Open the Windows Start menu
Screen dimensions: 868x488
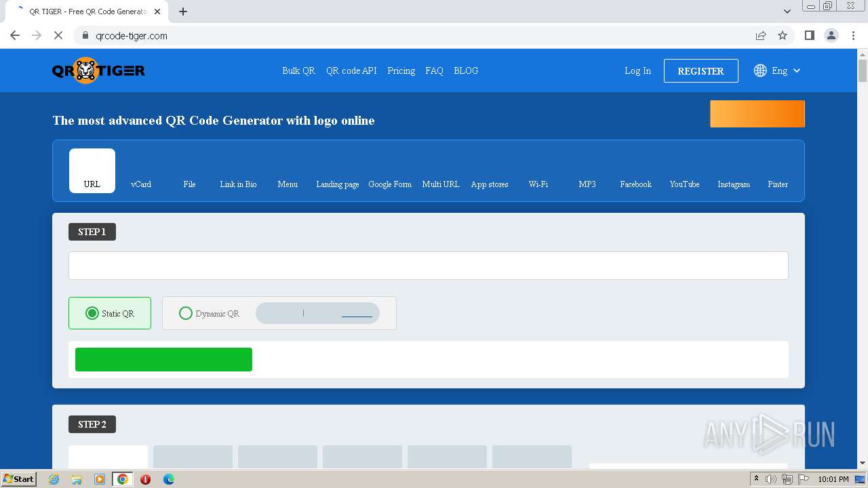pos(19,479)
